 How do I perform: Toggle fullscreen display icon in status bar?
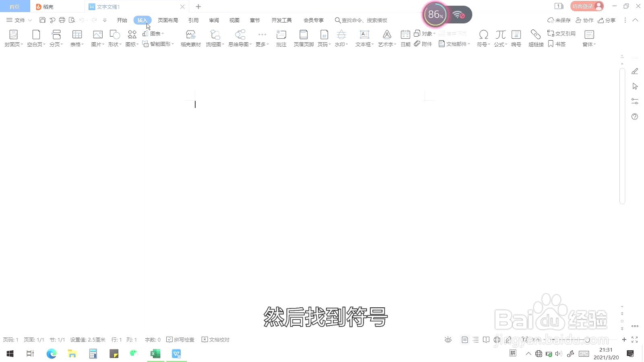[635, 340]
